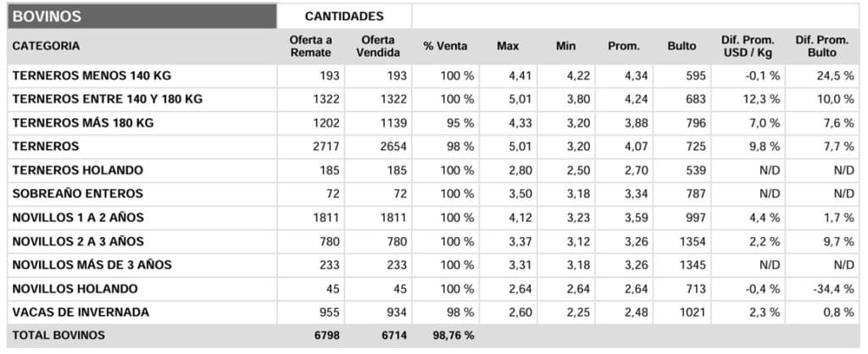Click the TOTAL BOVINOS summary row label
Image resolution: width=868 pixels, height=354 pixels.
(59, 335)
